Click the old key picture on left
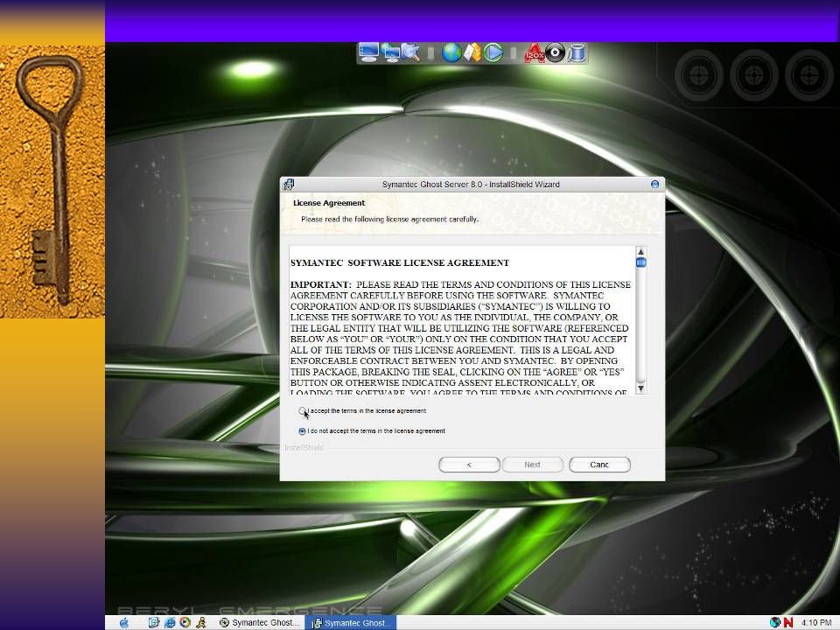Screen dimensions: 840x630 (x=52, y=182)
